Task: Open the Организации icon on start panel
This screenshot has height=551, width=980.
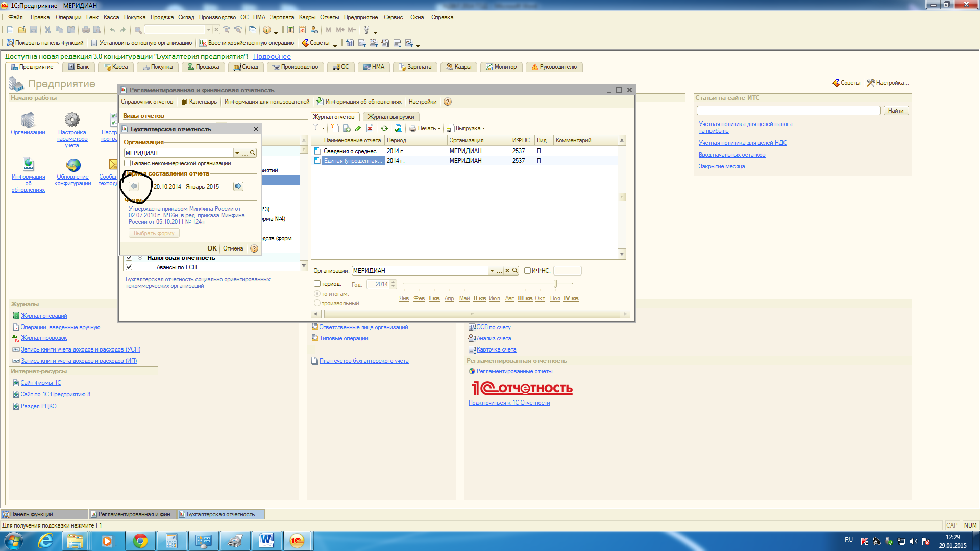Action: click(x=28, y=120)
